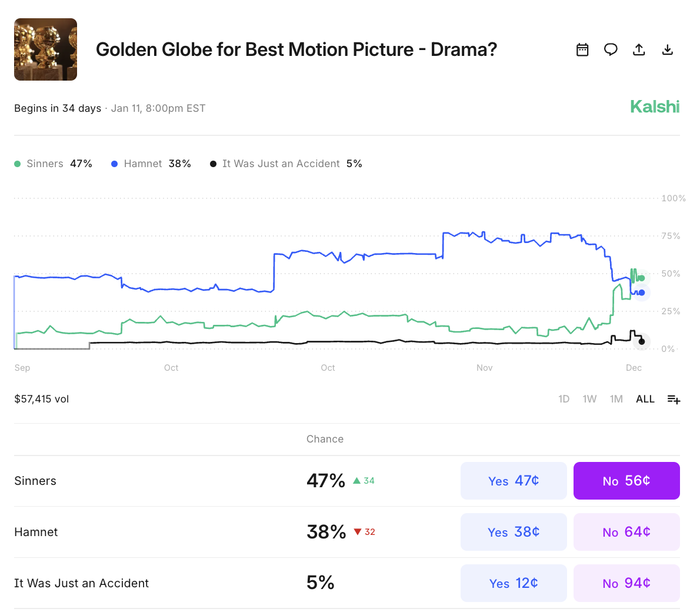Switch chart range to 1W
This screenshot has height=612, width=700.
click(589, 399)
